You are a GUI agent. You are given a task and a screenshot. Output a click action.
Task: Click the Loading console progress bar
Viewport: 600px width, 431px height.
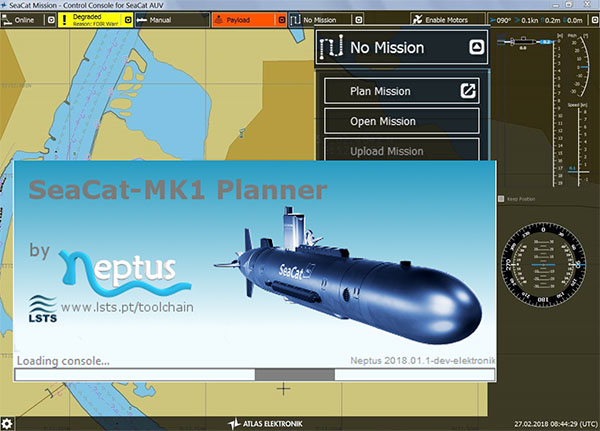click(255, 374)
